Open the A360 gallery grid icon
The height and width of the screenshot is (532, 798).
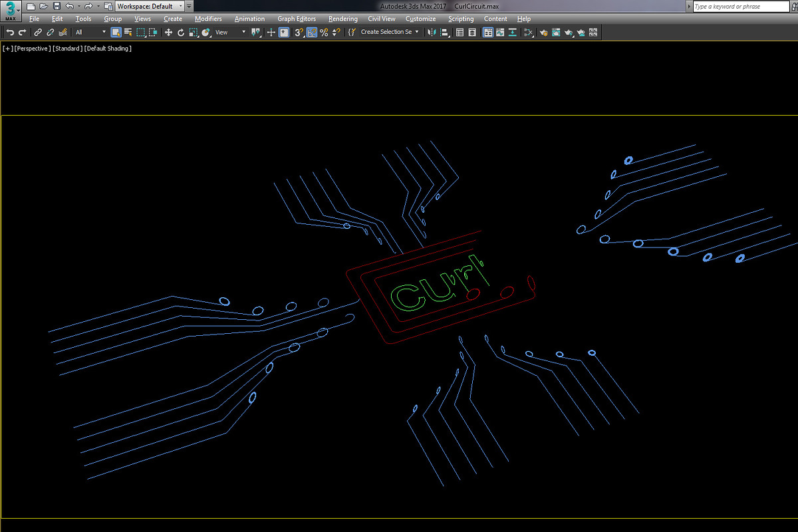(593, 32)
